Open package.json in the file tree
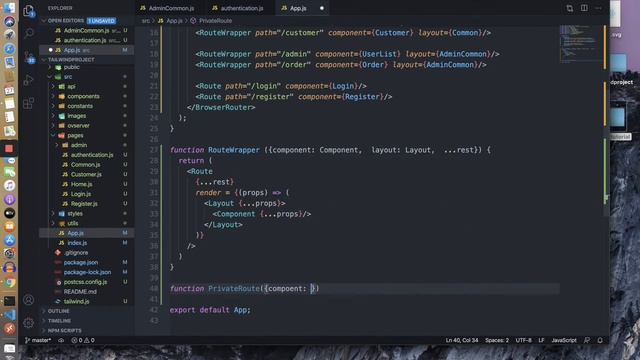The width and height of the screenshot is (640, 360). [81, 262]
